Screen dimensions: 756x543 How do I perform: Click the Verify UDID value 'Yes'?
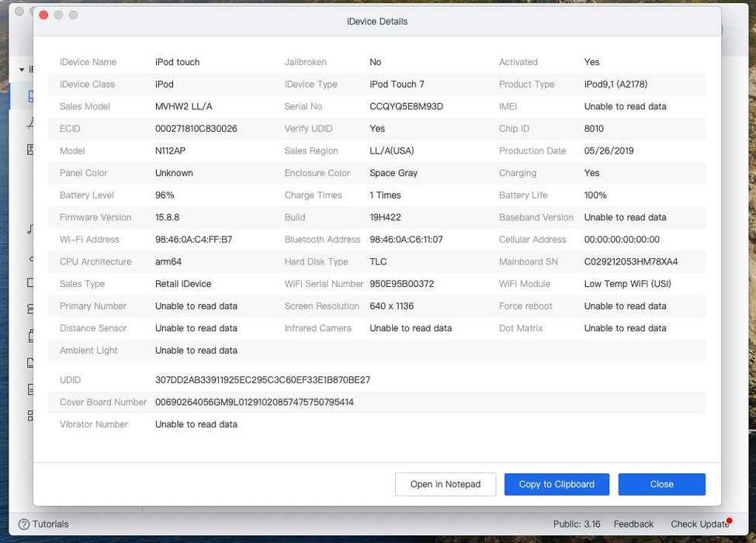pos(377,129)
